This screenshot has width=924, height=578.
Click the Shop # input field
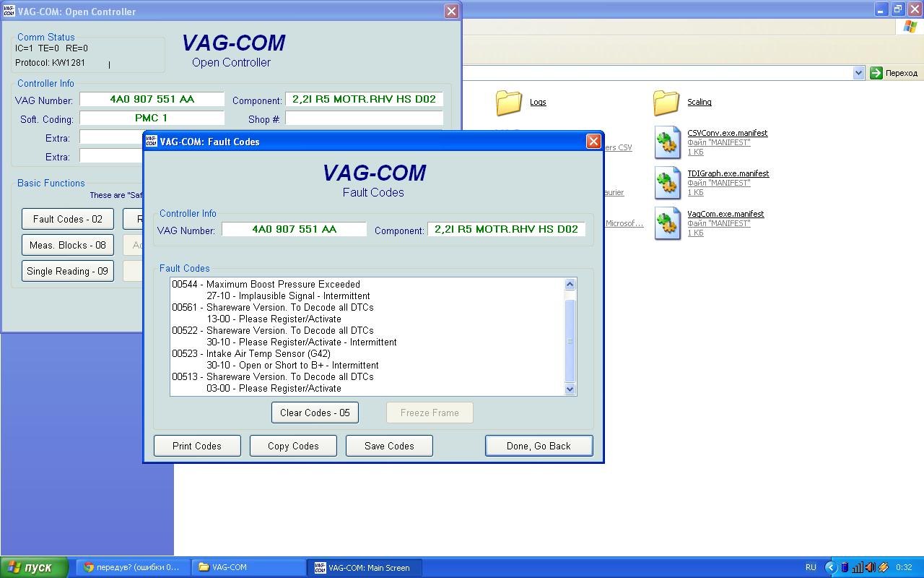[x=364, y=118]
